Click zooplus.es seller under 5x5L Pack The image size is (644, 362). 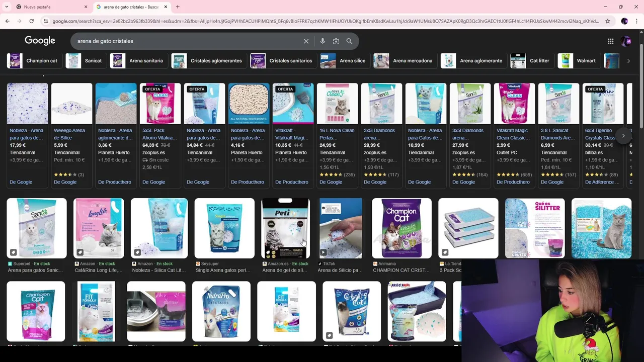[153, 153]
